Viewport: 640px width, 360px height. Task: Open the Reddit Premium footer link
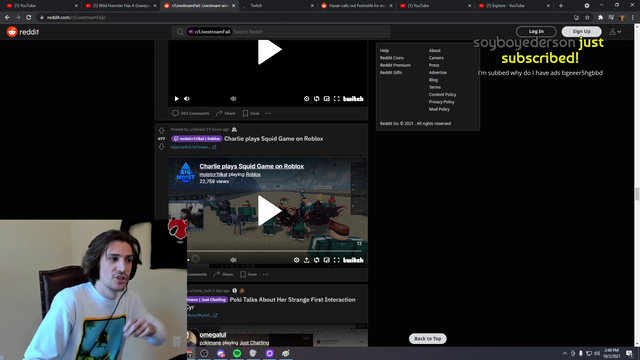pos(395,65)
